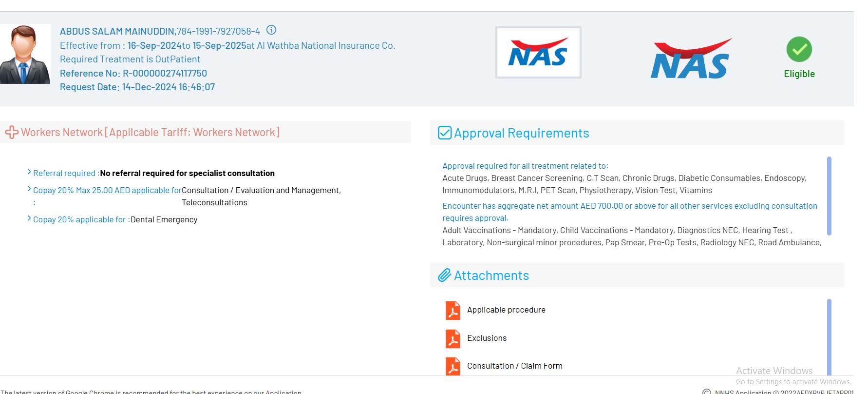Click the Referral required chevron arrow
868x394 pixels.
point(29,172)
